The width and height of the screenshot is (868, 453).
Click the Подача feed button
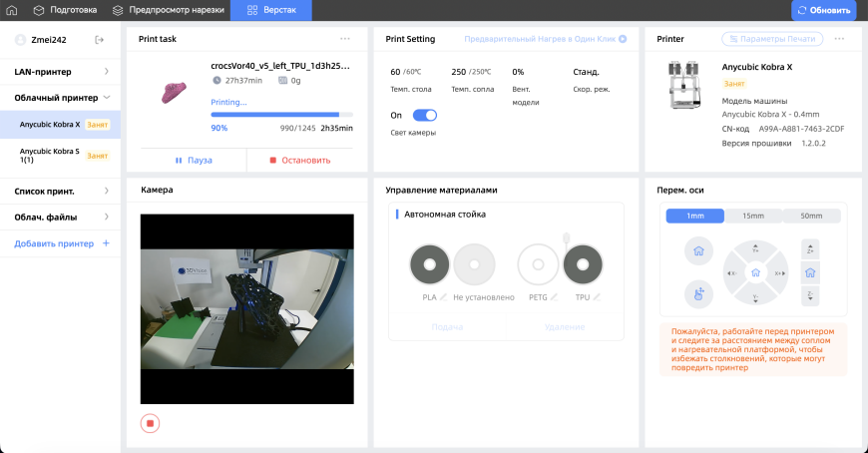coord(447,327)
